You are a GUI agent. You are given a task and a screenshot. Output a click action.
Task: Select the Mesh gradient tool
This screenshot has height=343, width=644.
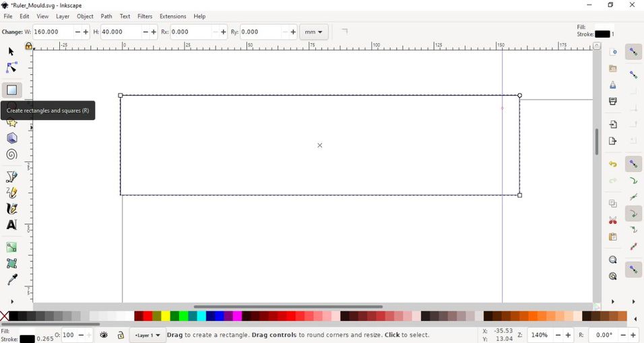click(x=11, y=263)
